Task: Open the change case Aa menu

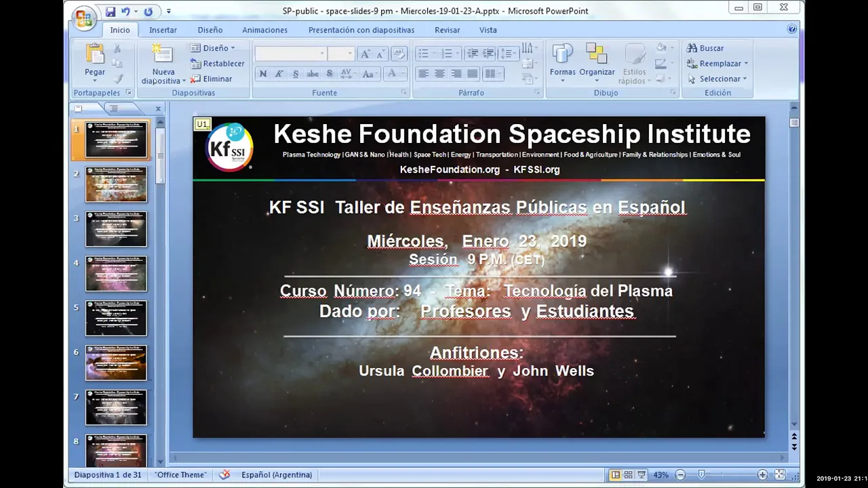Action: point(369,74)
